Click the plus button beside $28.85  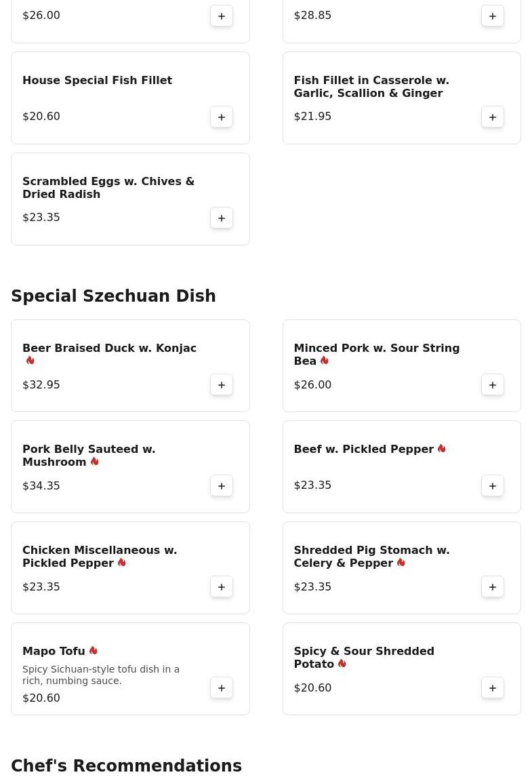click(x=493, y=16)
